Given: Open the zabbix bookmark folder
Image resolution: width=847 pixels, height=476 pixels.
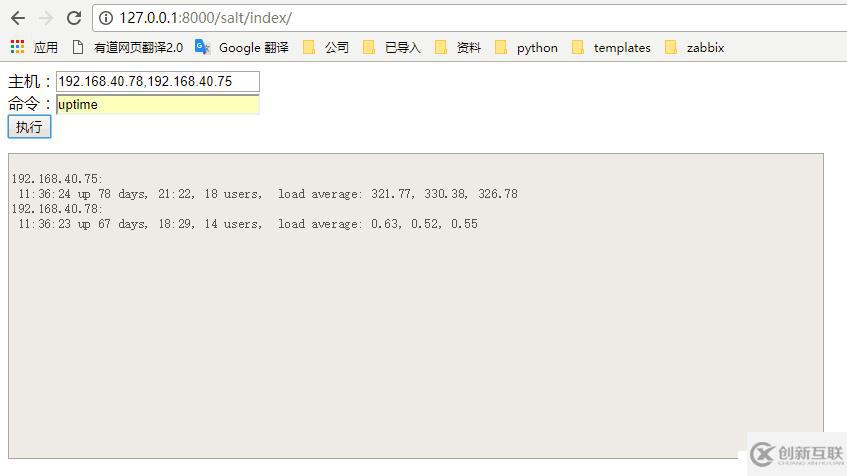Looking at the screenshot, I should (x=694, y=48).
